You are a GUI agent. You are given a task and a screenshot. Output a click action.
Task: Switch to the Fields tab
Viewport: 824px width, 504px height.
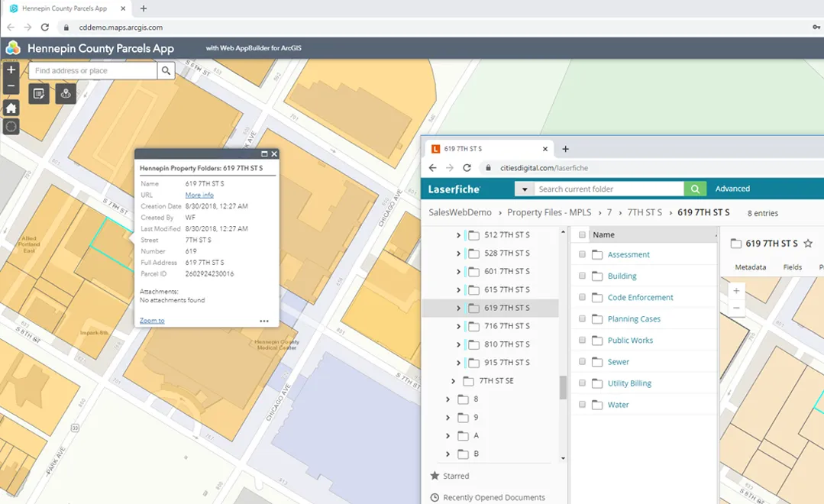click(793, 267)
